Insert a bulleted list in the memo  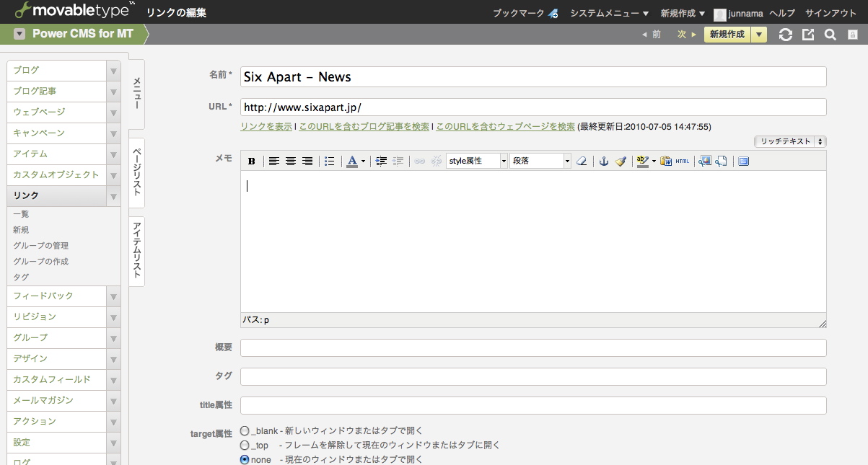tap(330, 161)
